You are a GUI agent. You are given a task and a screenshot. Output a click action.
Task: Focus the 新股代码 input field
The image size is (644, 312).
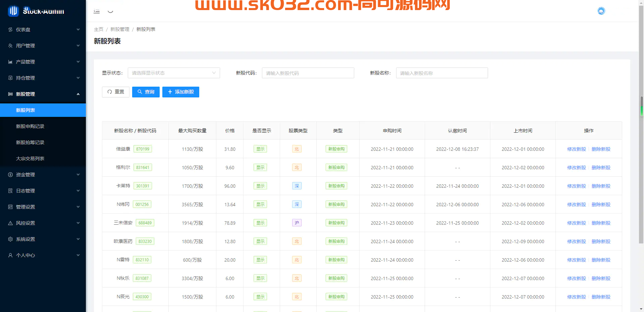point(308,73)
